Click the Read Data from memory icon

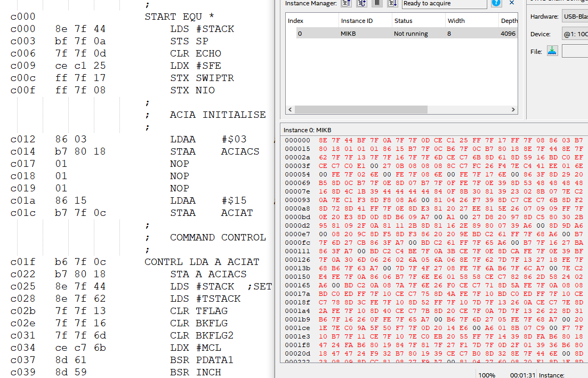pyautogui.click(x=346, y=3)
